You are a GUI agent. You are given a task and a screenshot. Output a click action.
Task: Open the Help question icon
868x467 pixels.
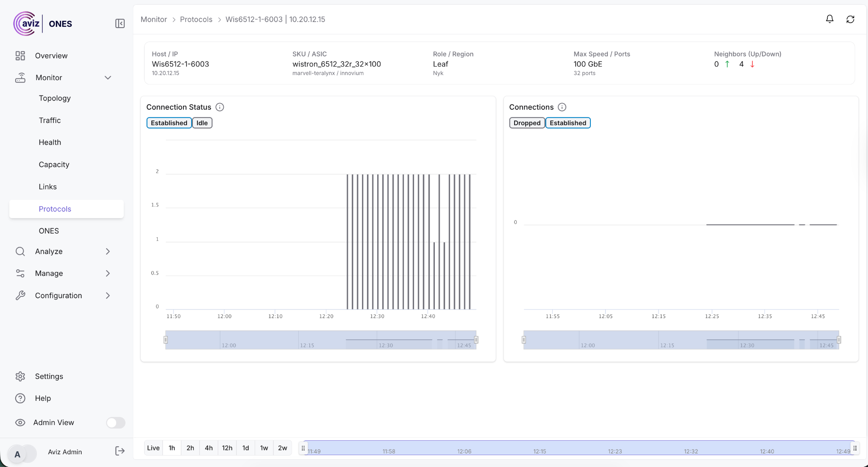[x=20, y=398]
